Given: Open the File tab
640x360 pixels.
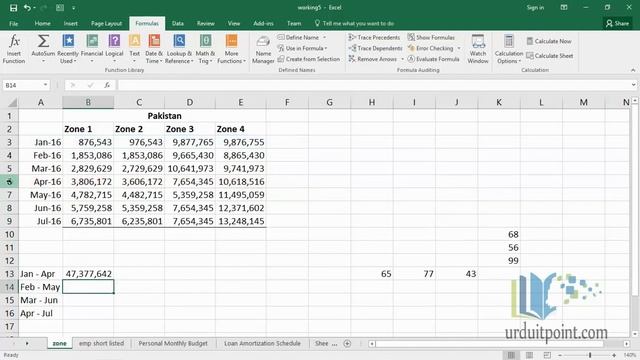Looking at the screenshot, I should pos(13,24).
